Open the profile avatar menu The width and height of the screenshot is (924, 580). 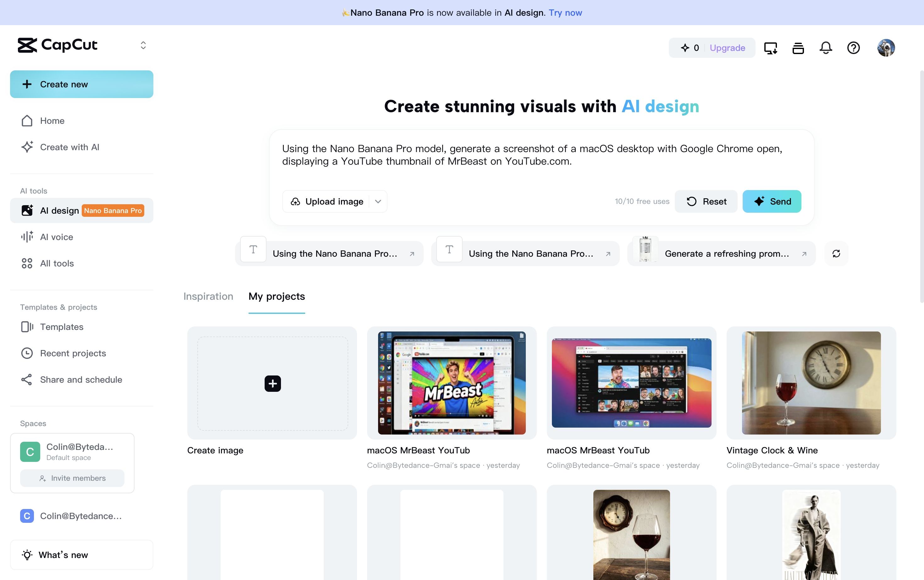tap(886, 48)
